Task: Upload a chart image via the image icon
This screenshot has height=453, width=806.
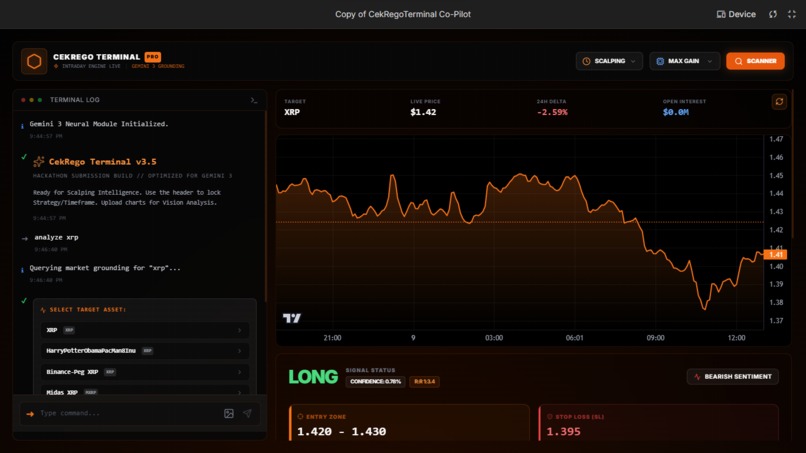Action: 229,413
